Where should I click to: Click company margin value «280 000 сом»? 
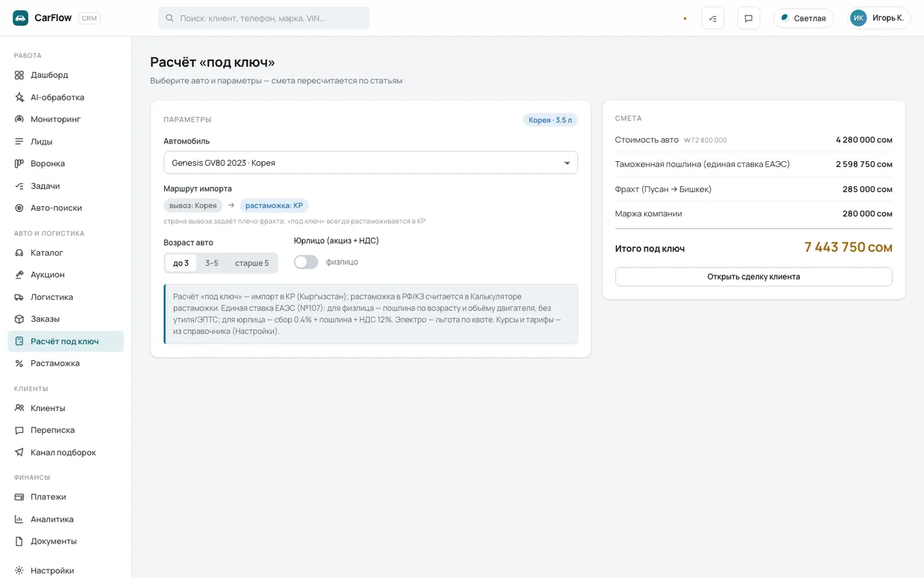pos(867,213)
